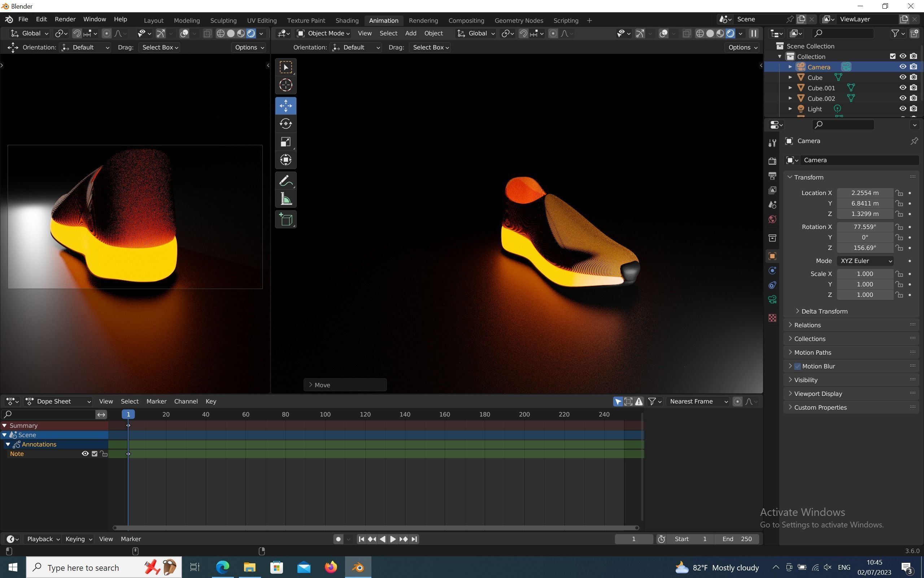The width and height of the screenshot is (924, 578).
Task: Open the Scene properties tab
Action: pyautogui.click(x=772, y=204)
